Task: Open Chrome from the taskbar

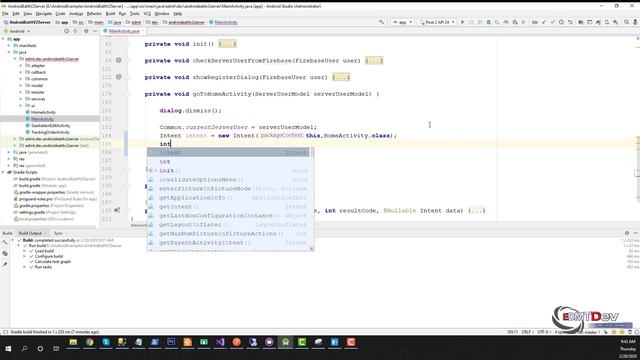Action: [x=89, y=342]
